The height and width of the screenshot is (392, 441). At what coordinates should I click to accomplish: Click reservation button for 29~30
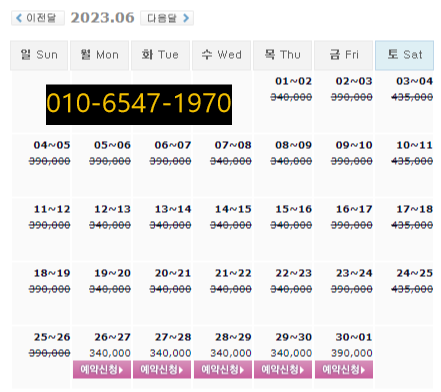[x=283, y=369]
